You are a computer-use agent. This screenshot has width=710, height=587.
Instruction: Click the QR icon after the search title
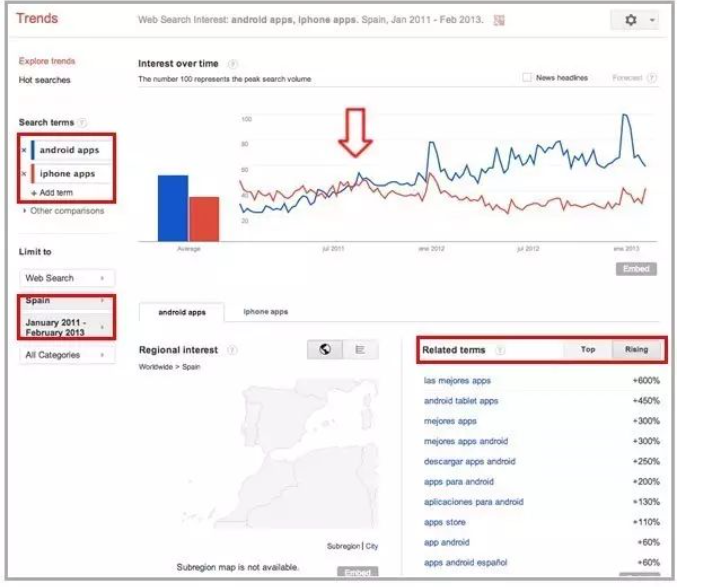point(499,20)
